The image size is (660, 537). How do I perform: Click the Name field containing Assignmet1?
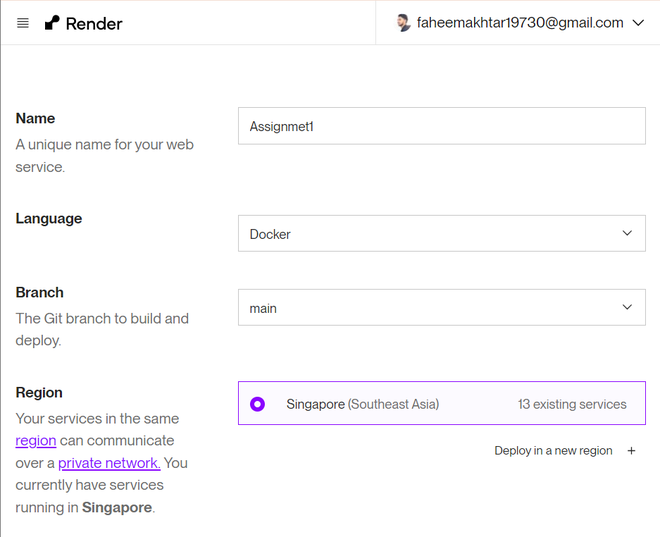point(441,126)
